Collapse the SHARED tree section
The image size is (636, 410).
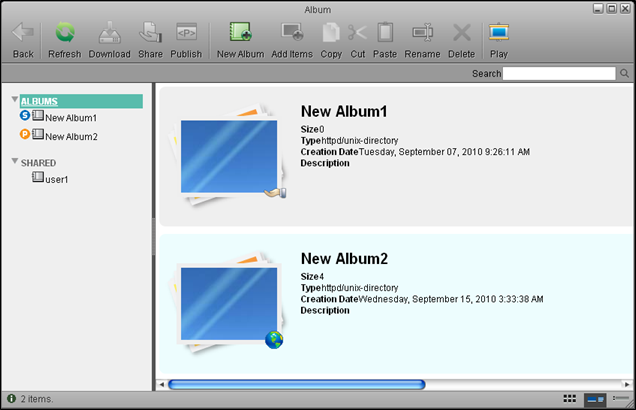[x=15, y=162]
